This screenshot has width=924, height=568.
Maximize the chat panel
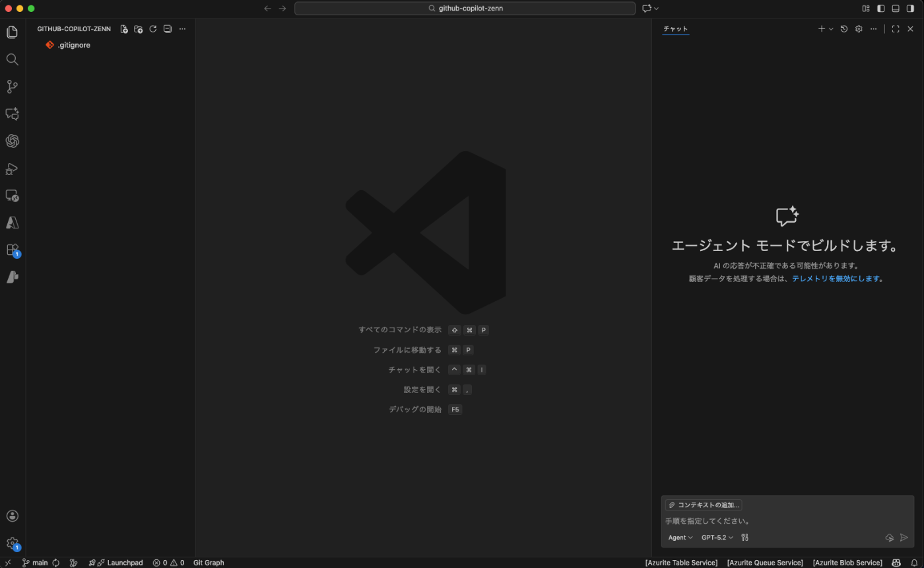click(896, 29)
